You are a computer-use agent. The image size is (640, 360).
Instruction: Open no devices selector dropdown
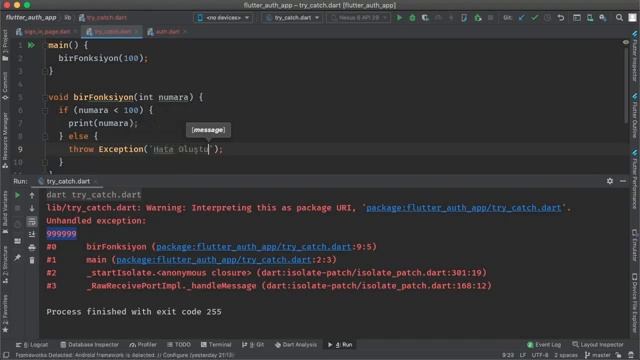[x=223, y=18]
